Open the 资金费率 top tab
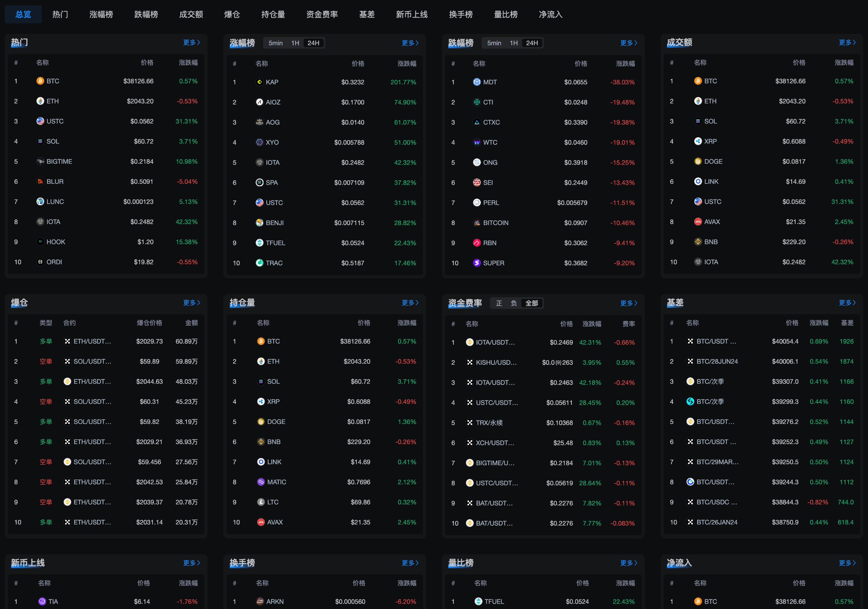Viewport: 868px width, 609px height. 322,14
